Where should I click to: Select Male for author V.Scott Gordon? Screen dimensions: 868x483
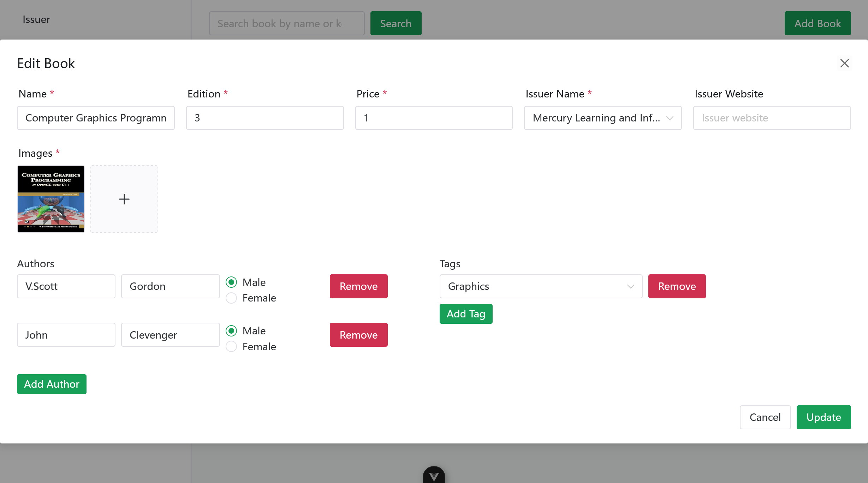tap(231, 282)
